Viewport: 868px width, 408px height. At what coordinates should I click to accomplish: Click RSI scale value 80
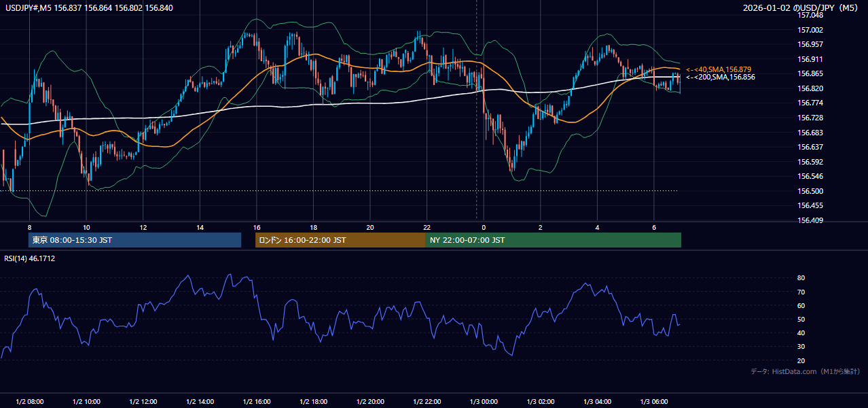coord(801,278)
